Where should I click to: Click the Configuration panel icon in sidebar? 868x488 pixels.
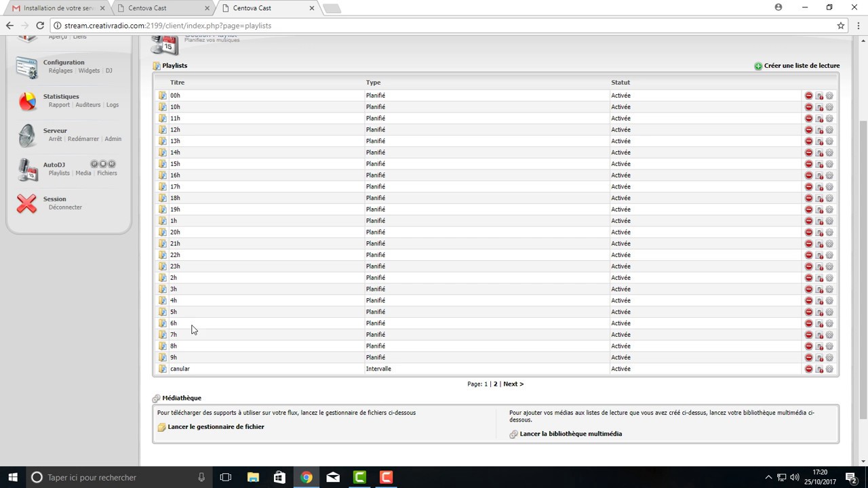(26, 67)
